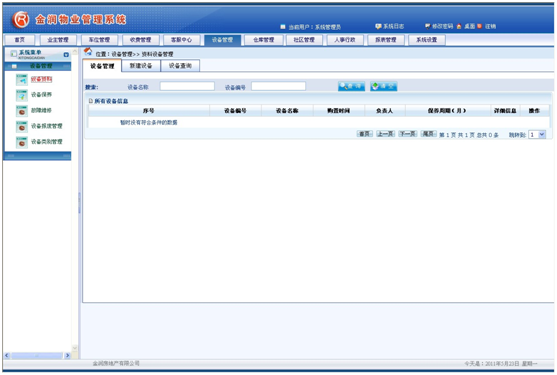Click the blue 查询 search button

coord(351,86)
